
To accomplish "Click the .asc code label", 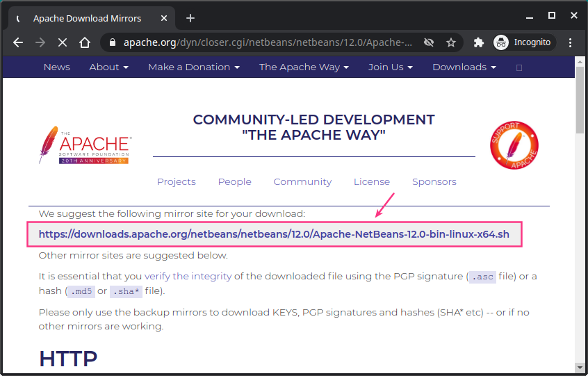I will pos(482,277).
